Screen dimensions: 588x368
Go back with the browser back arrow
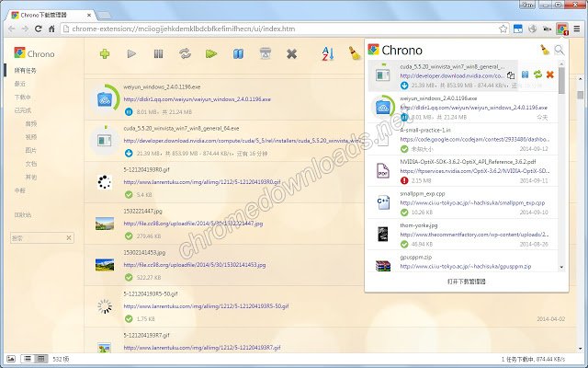(x=12, y=29)
